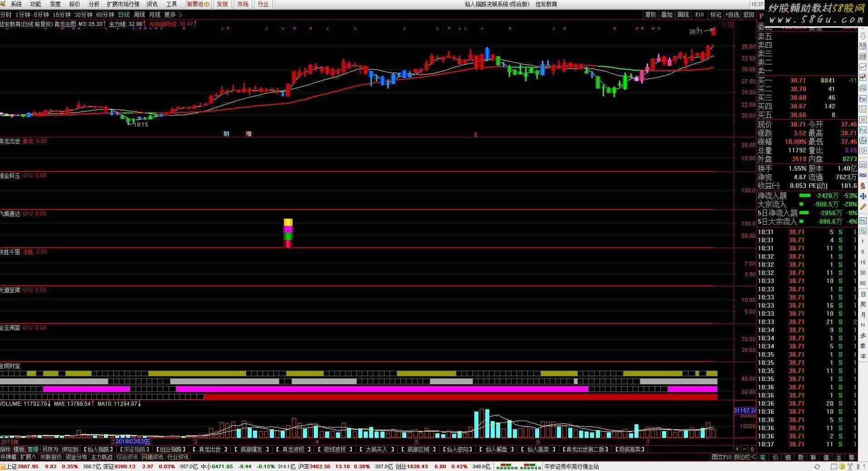Select the 细 tab under trade list
Image resolution: width=868 pixels, height=471 pixels.
(788, 457)
